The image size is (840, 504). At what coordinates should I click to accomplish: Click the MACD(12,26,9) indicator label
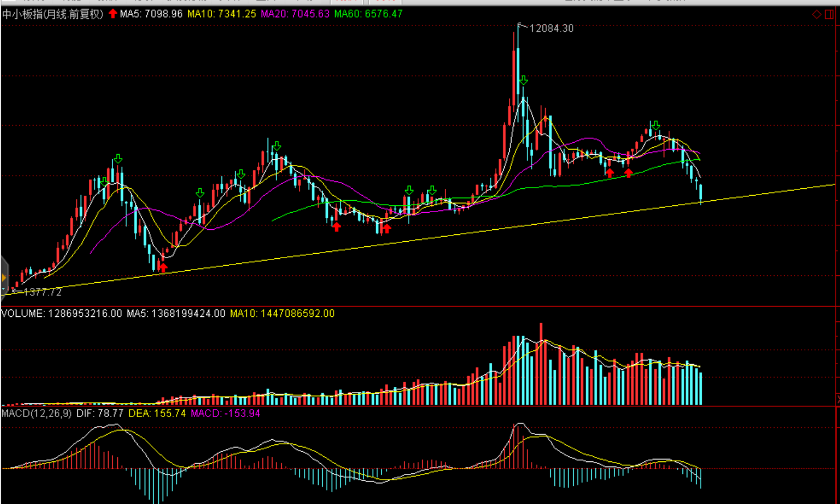(x=36, y=413)
